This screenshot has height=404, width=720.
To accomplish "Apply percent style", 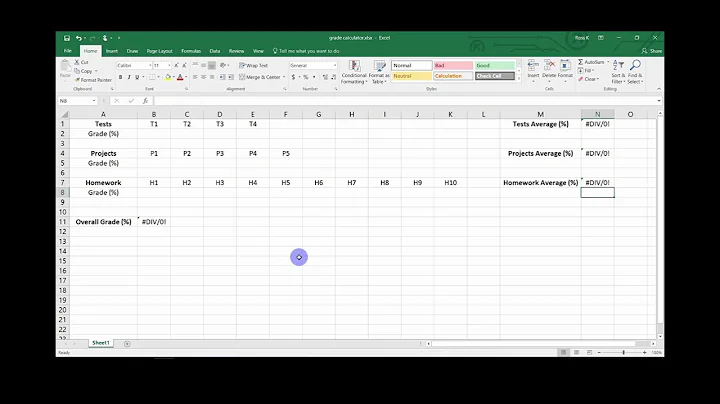I will tap(305, 77).
